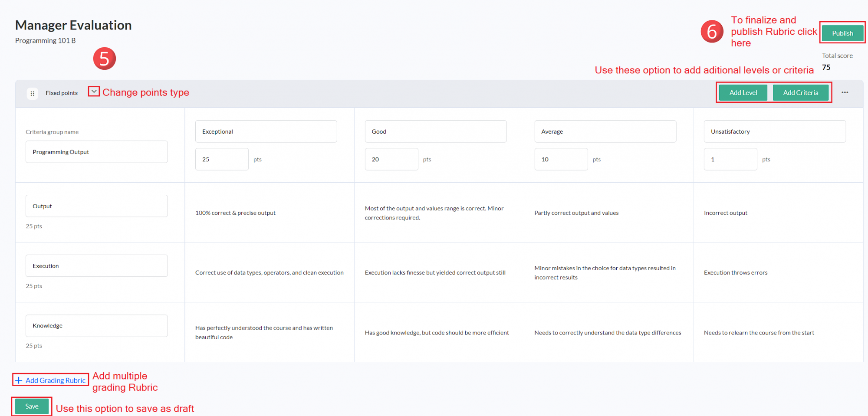Click 'Correct use of data types' description

270,273
